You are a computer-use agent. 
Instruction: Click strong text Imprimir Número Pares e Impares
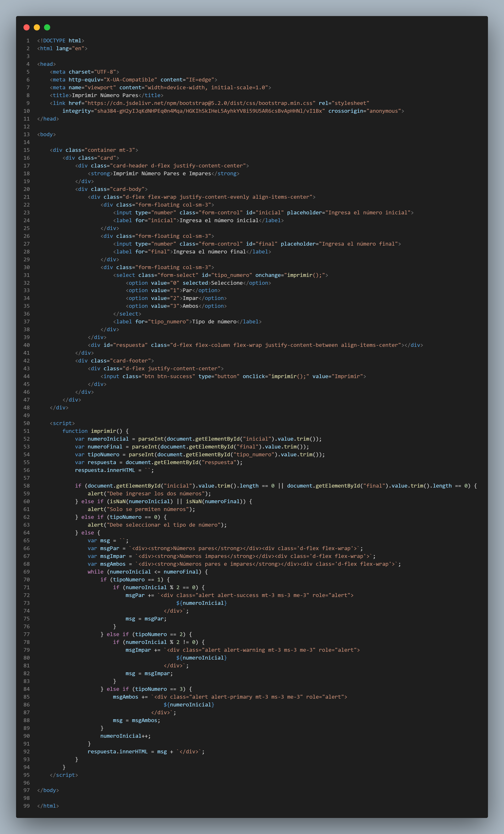(162, 173)
